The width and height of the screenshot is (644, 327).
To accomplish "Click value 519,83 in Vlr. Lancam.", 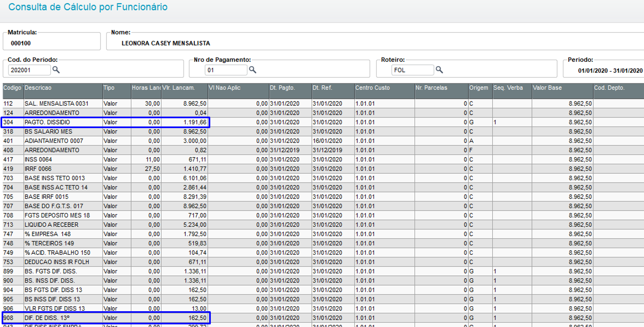I will (198, 243).
